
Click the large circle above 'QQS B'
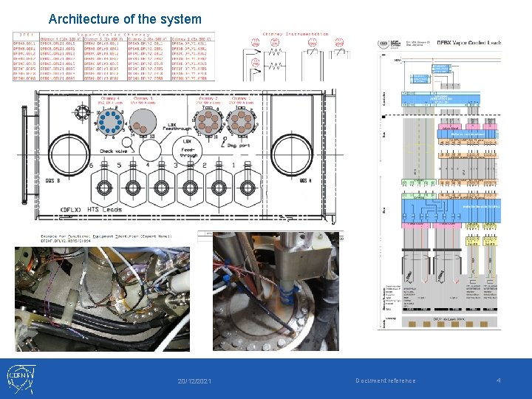coord(69,154)
